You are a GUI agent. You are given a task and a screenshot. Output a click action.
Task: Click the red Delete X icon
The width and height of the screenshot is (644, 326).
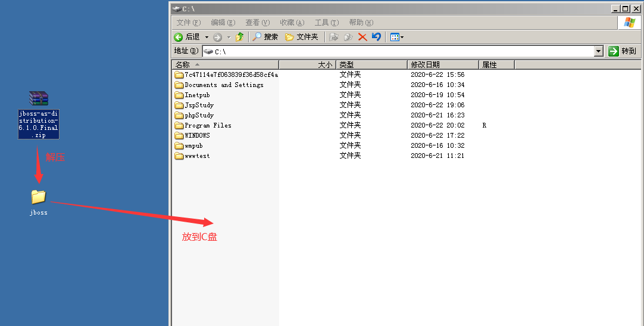(x=362, y=37)
